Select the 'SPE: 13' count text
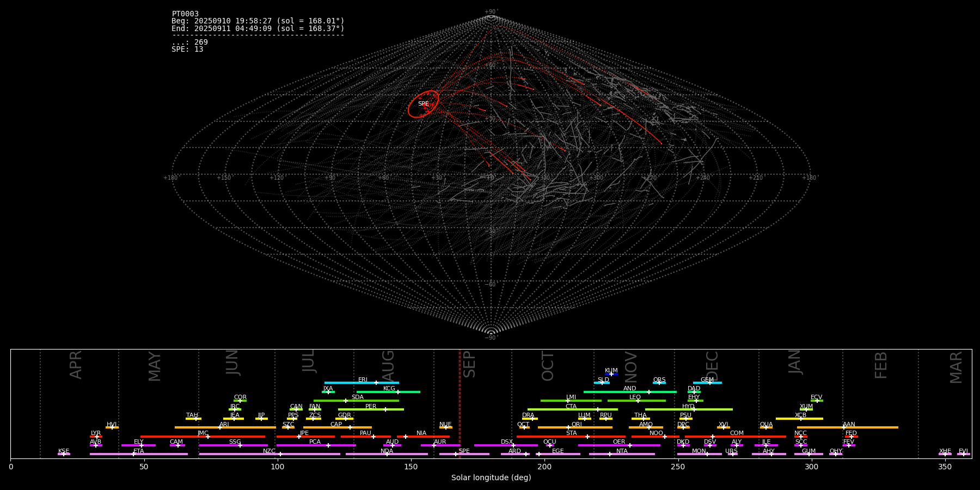 pyautogui.click(x=187, y=49)
